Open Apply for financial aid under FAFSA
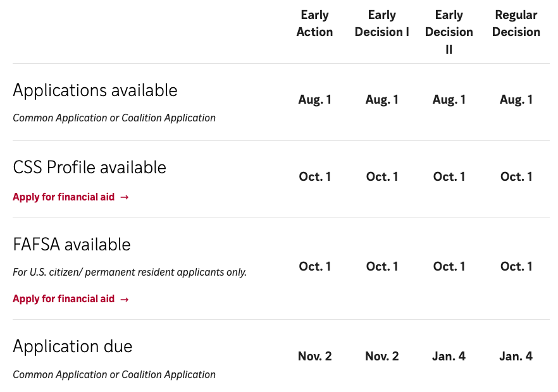This screenshot has height=392, width=558. coord(64,299)
